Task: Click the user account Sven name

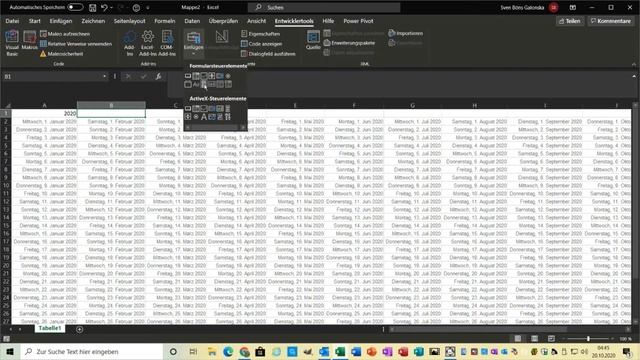Action: point(522,7)
